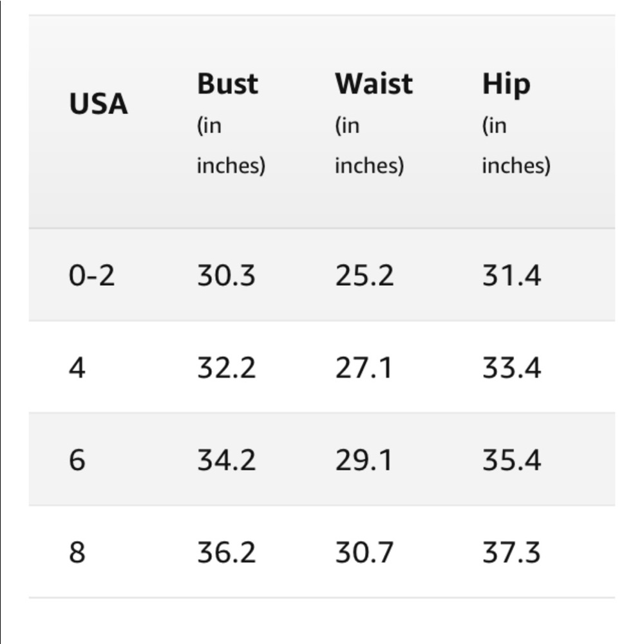Screen dimensions: 644x644
Task: Click bust value 36.2
Action: tap(226, 553)
